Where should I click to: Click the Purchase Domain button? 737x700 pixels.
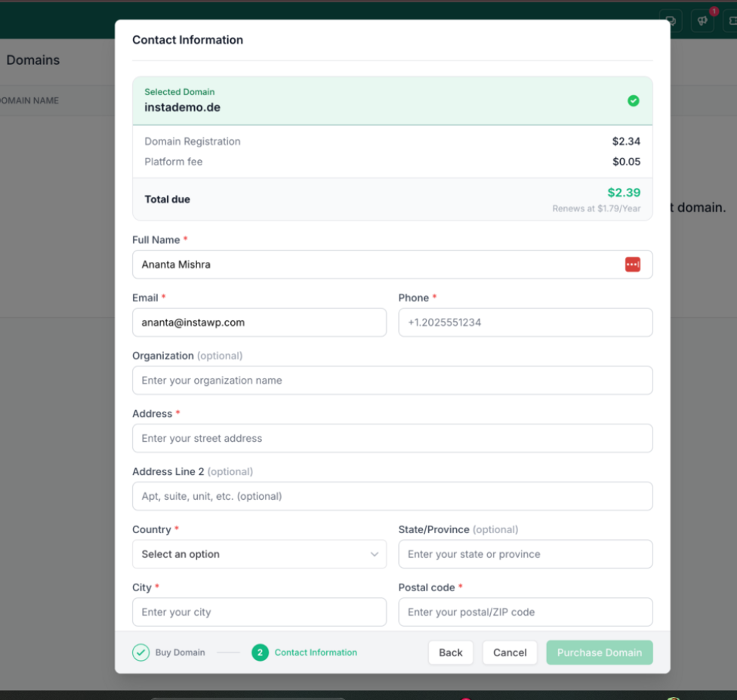click(600, 652)
